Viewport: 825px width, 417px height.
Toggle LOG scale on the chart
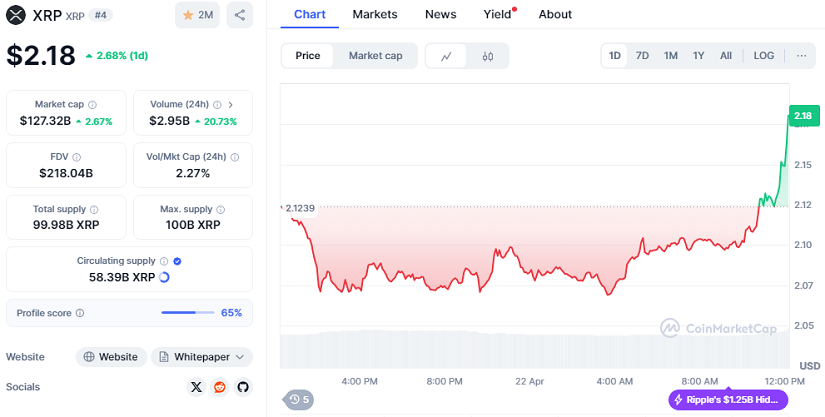[763, 56]
